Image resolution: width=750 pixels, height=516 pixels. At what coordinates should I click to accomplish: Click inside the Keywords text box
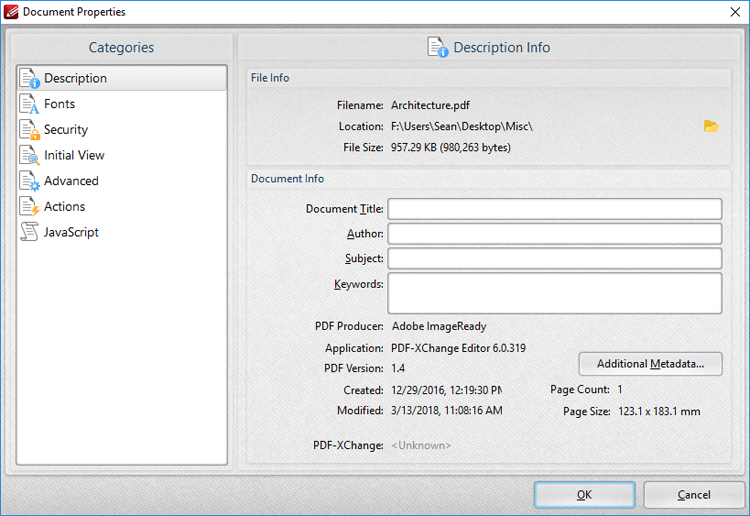[555, 293]
